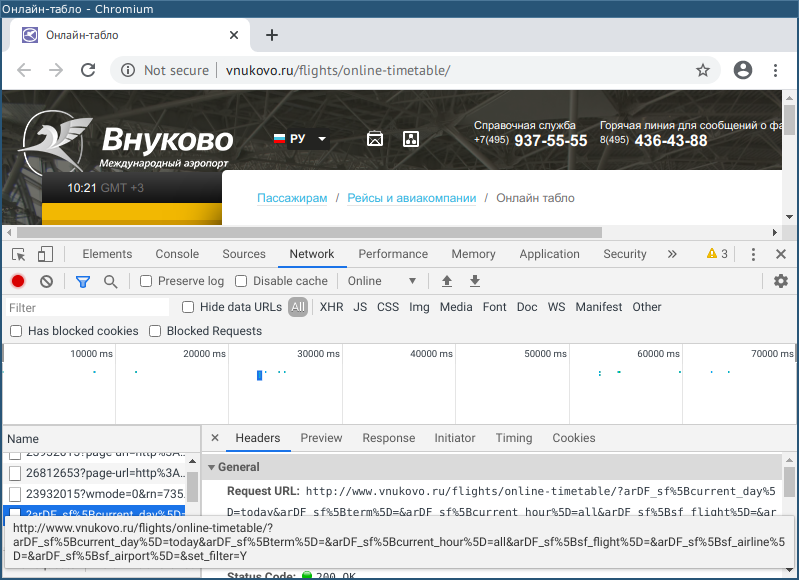Image resolution: width=799 pixels, height=580 pixels.
Task: Show the Timing tab of the request
Action: click(x=514, y=438)
